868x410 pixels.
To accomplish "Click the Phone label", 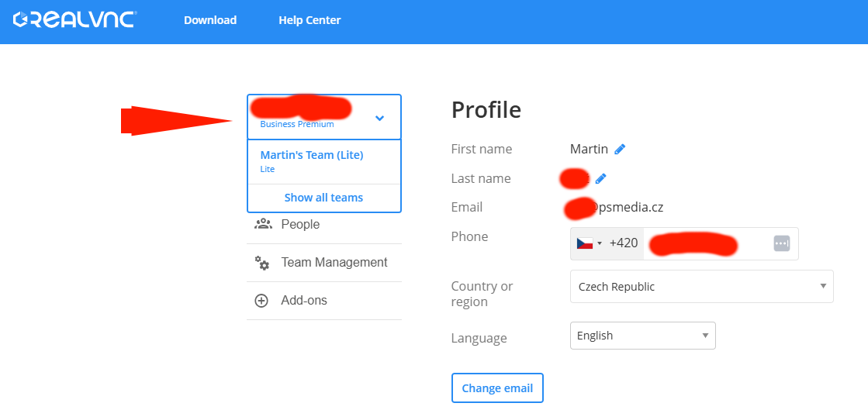I will coord(469,236).
